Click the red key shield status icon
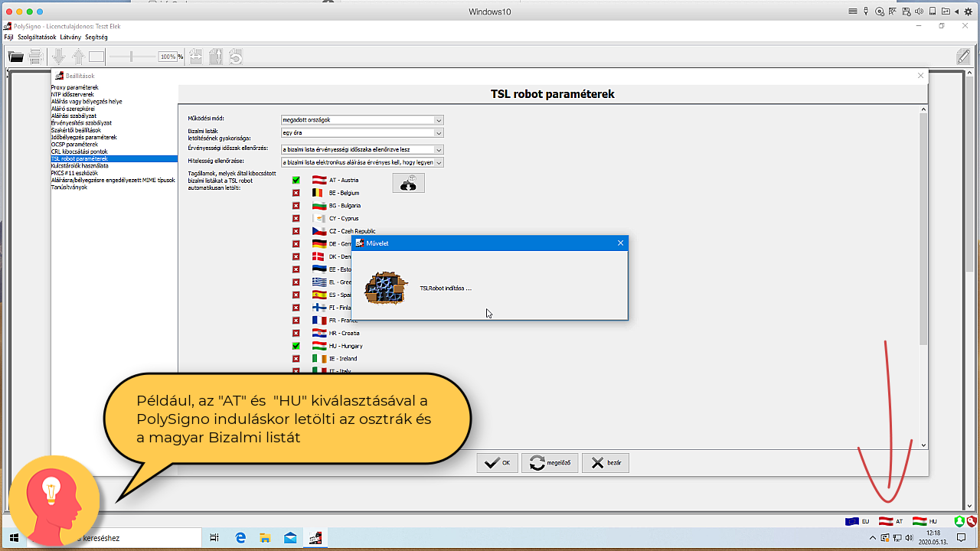This screenshot has width=980, height=551. [971, 521]
